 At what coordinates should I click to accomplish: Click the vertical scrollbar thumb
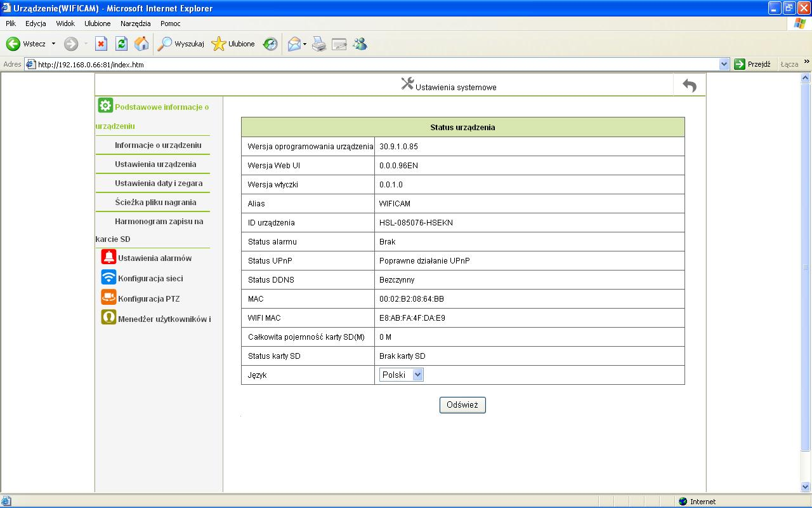pyautogui.click(x=806, y=267)
